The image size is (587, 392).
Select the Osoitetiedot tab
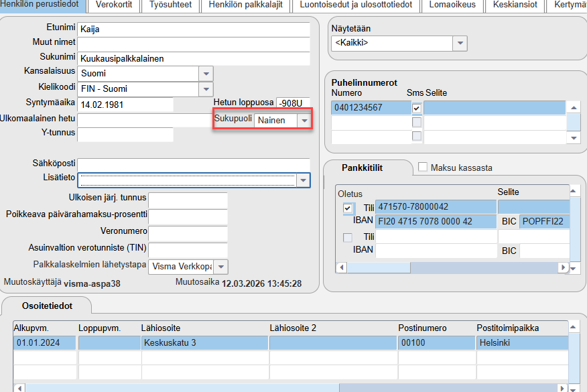point(47,306)
